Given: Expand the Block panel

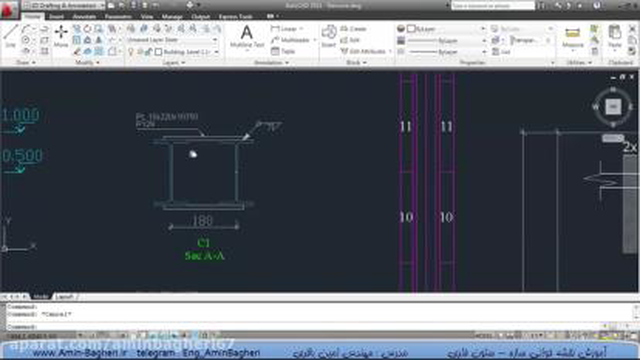Looking at the screenshot, I should (x=356, y=62).
